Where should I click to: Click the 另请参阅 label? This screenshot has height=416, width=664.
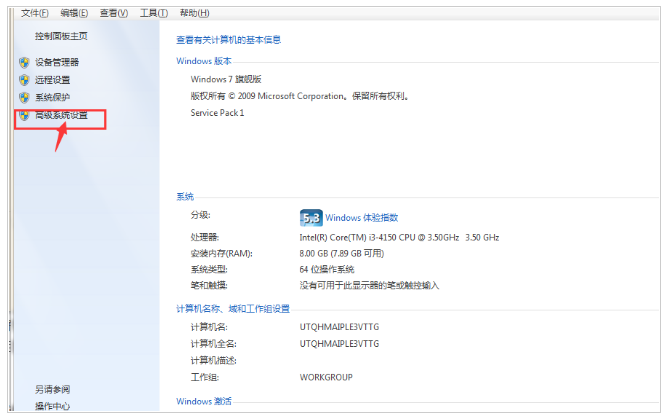coord(53,389)
